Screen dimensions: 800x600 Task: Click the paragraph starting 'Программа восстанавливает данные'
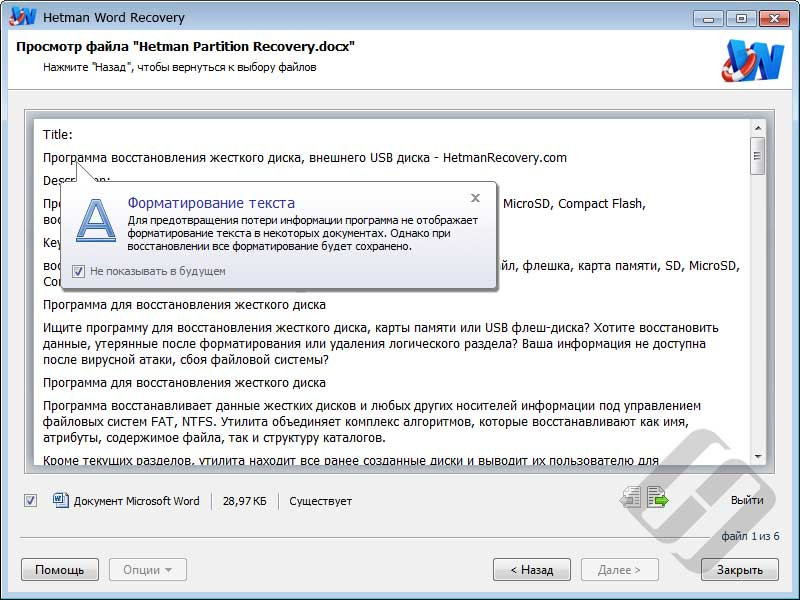(372, 421)
